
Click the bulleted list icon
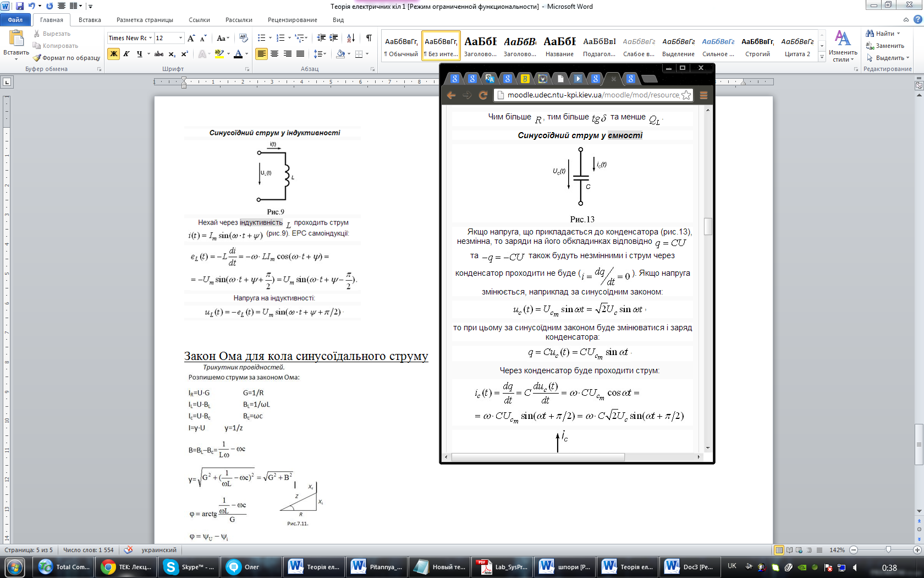click(x=262, y=38)
